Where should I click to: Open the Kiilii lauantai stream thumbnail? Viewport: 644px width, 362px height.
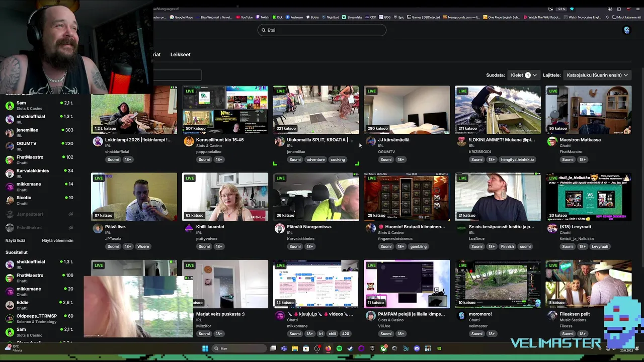(225, 197)
